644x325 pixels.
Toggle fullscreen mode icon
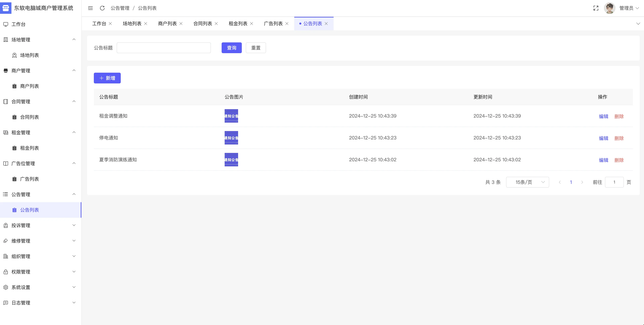click(x=596, y=8)
